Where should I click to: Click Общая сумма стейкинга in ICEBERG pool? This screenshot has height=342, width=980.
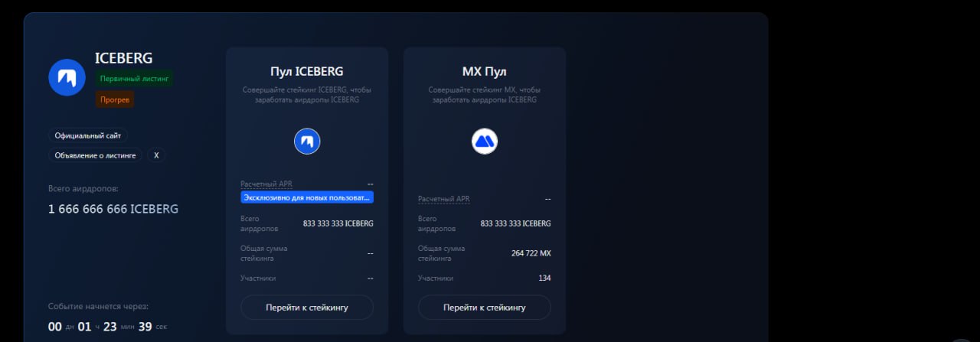(x=264, y=252)
